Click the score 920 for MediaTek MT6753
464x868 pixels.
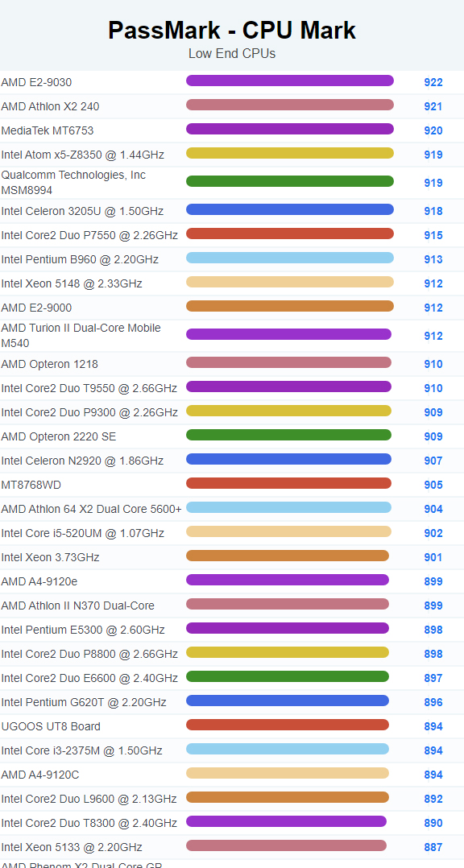433,130
